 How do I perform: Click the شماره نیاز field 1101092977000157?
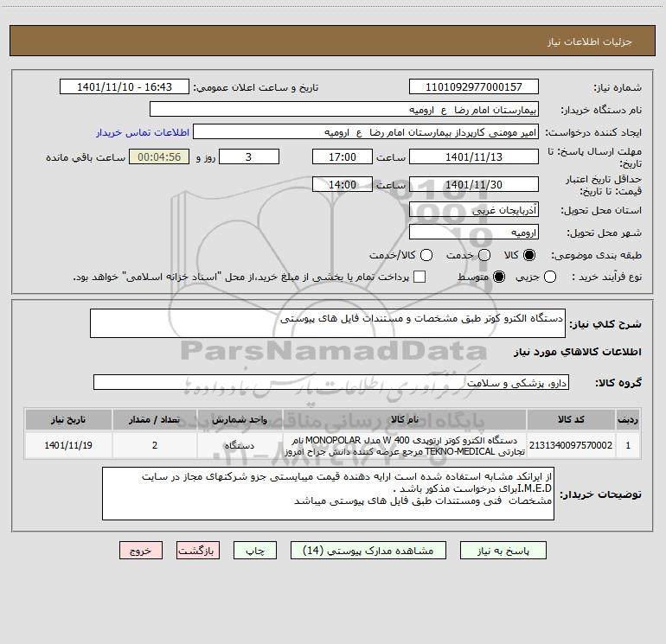pos(474,86)
